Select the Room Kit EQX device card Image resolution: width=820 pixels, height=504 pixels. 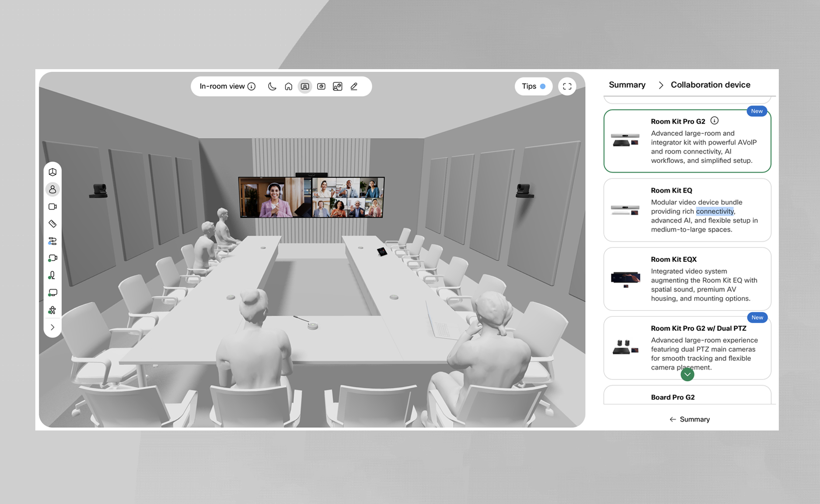coord(687,279)
